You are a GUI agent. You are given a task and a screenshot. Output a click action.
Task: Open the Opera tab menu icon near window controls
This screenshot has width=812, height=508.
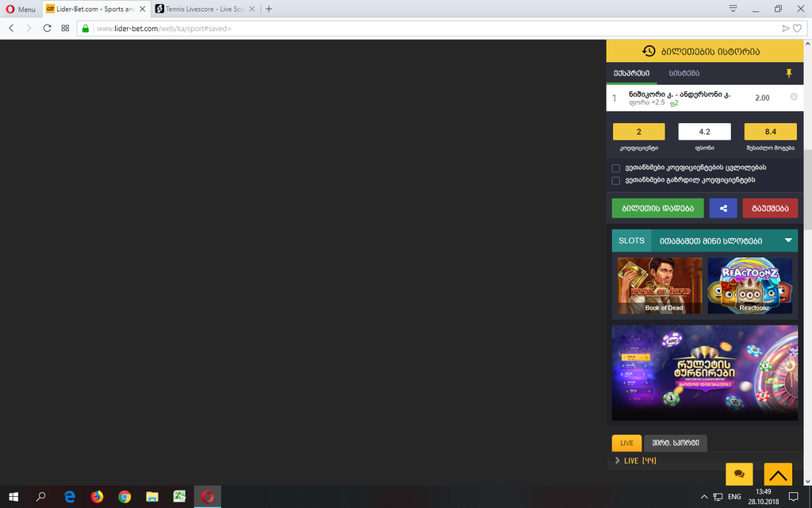click(x=733, y=8)
